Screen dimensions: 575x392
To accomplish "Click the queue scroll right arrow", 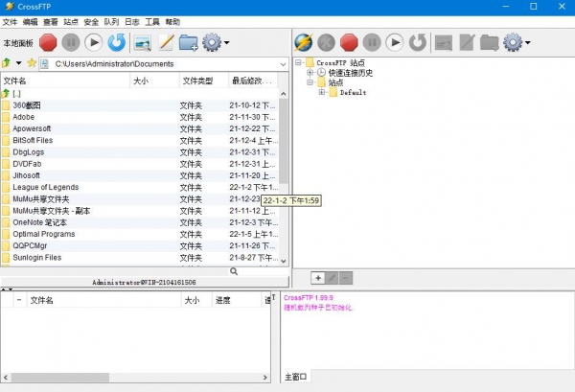I will pyautogui.click(x=265, y=378).
